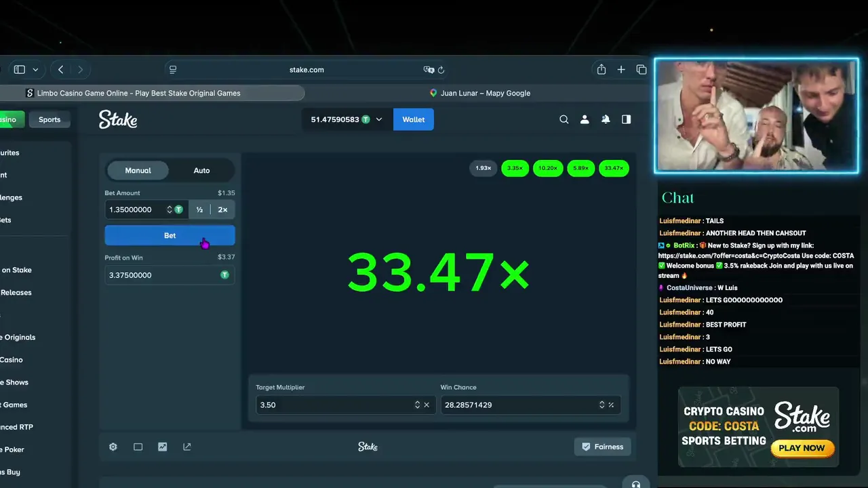Image resolution: width=868 pixels, height=488 pixels.
Task: Open the Releases sidebar item
Action: [16, 292]
